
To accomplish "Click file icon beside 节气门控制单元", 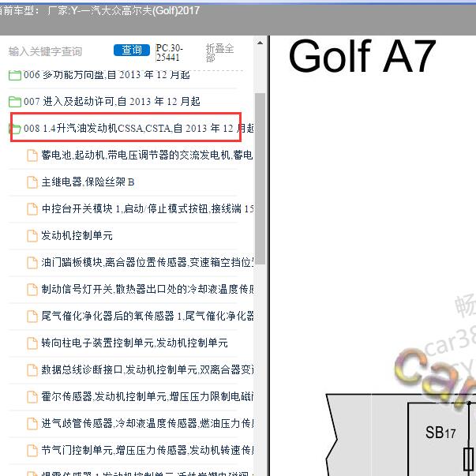I will tap(32, 450).
